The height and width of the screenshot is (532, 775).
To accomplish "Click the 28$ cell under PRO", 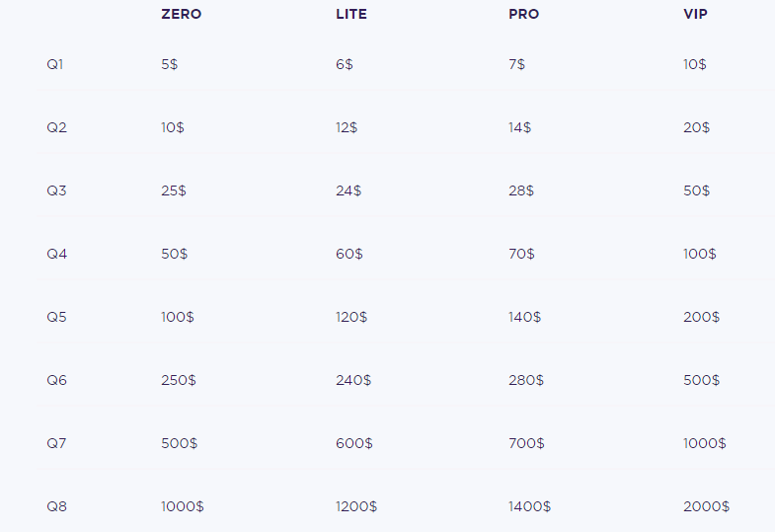I will (521, 190).
